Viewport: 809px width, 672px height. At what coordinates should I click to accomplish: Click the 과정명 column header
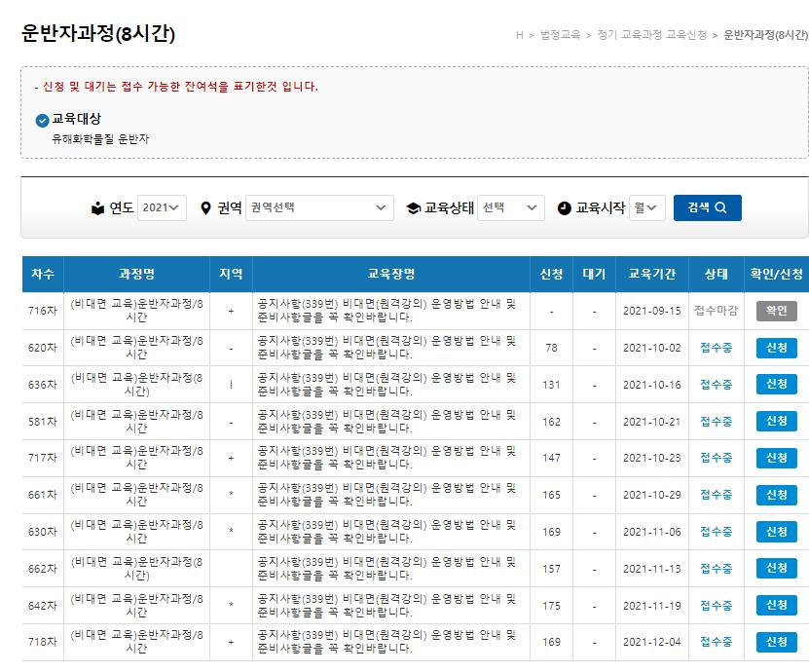136,274
